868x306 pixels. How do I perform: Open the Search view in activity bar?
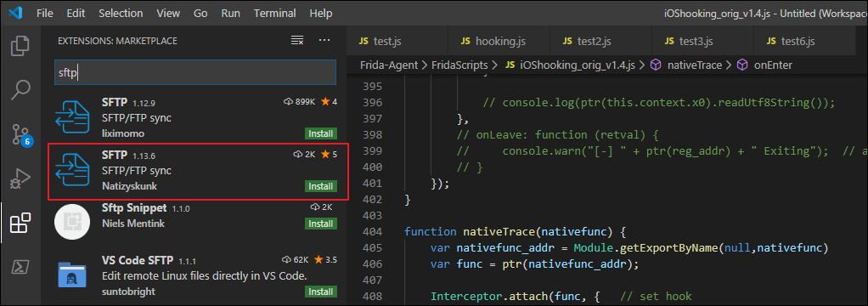coord(20,89)
